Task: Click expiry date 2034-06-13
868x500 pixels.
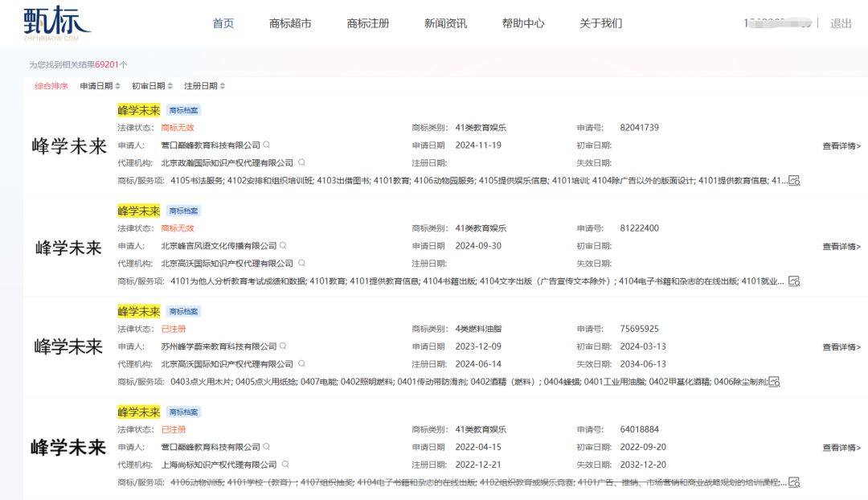Action: (643, 364)
